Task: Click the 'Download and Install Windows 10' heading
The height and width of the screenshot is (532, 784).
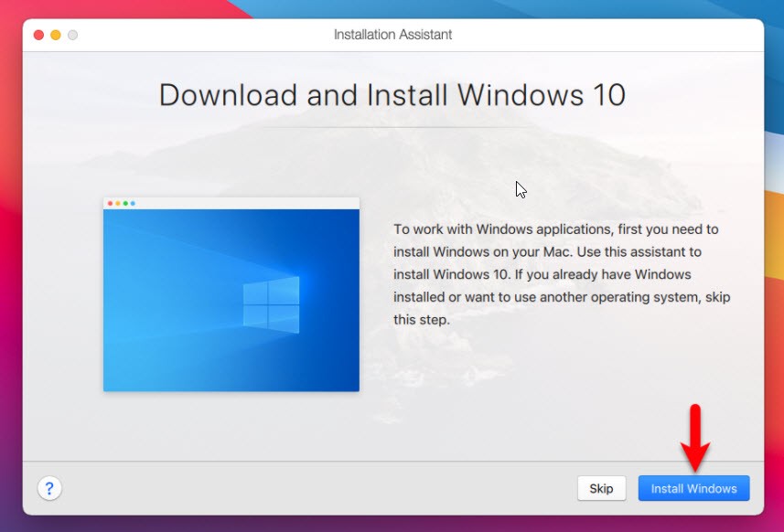Action: (392, 95)
